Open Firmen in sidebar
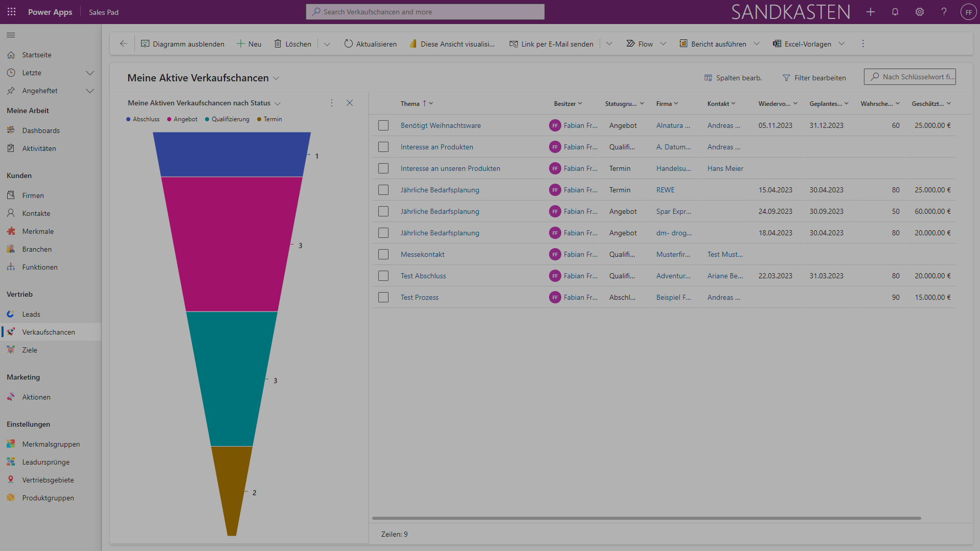This screenshot has height=551, width=980. (50, 195)
